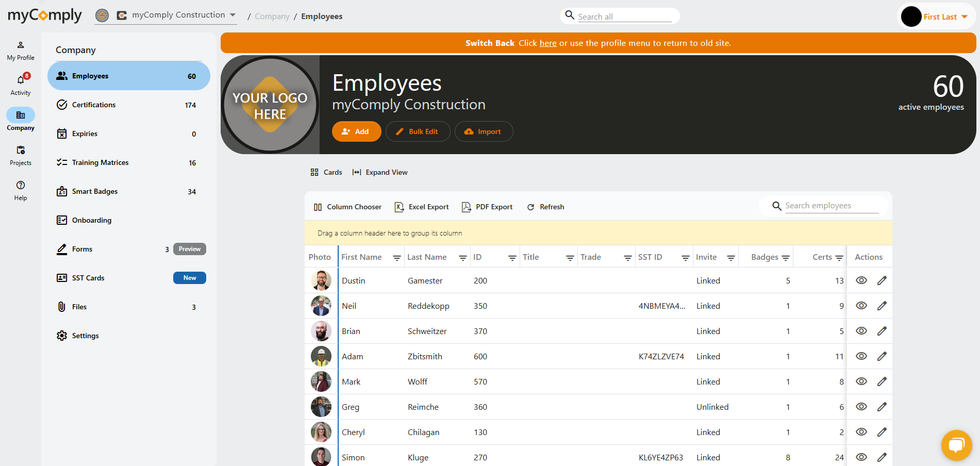Click Expand View
The image size is (980, 466).
379,172
